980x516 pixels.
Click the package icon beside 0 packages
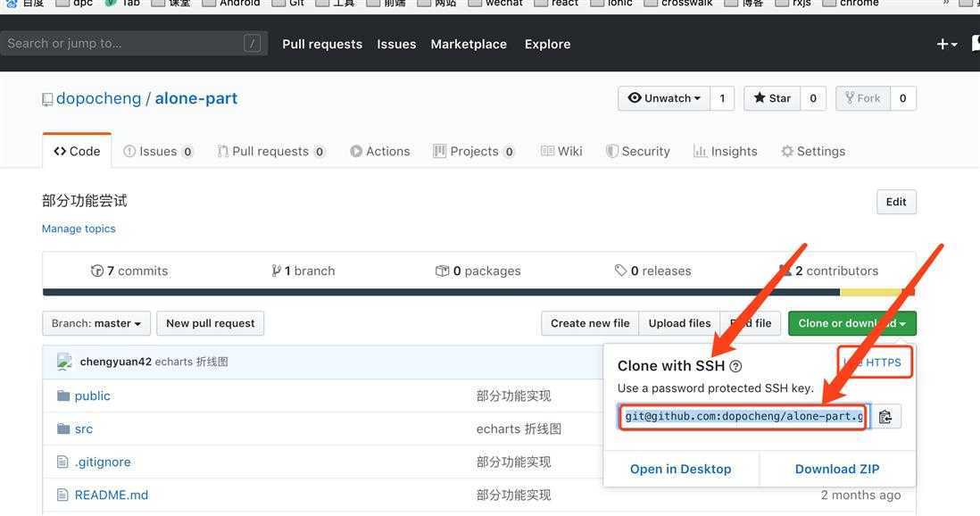coord(442,270)
